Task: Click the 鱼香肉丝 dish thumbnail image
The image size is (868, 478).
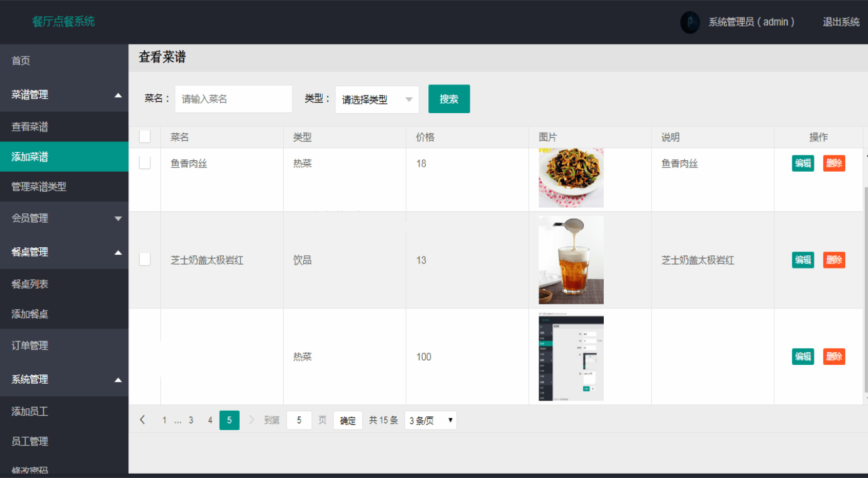Action: tap(570, 178)
